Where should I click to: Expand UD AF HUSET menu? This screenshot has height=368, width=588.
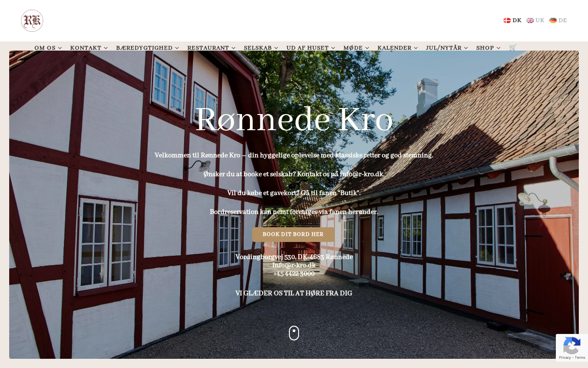click(x=311, y=48)
